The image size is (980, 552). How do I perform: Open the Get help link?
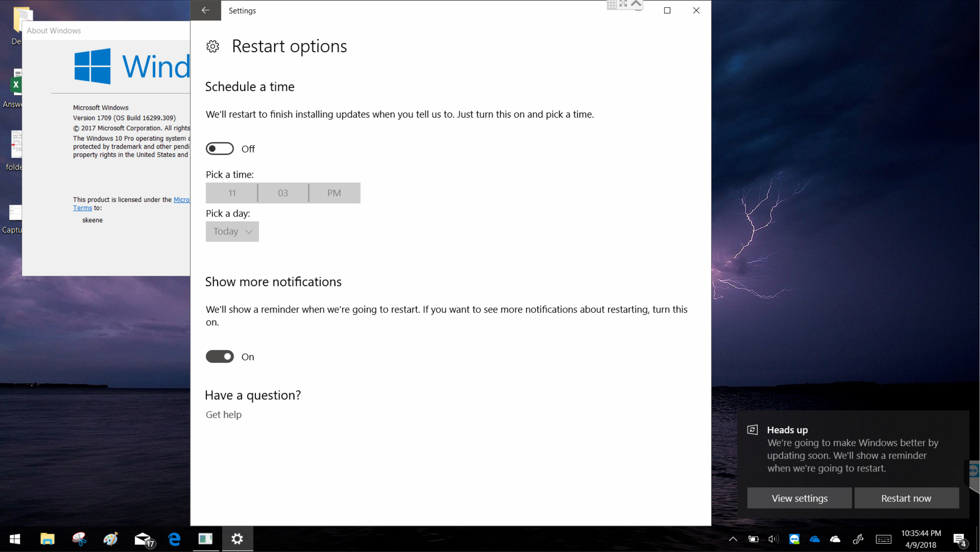[x=223, y=415]
